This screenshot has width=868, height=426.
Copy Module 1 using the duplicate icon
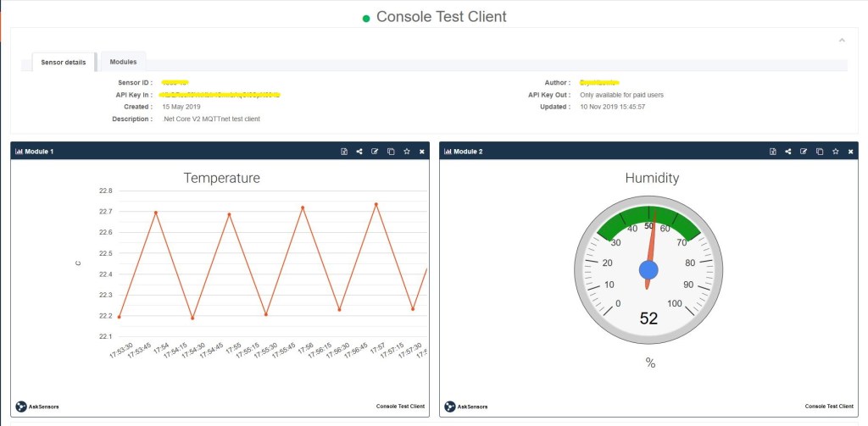click(390, 152)
